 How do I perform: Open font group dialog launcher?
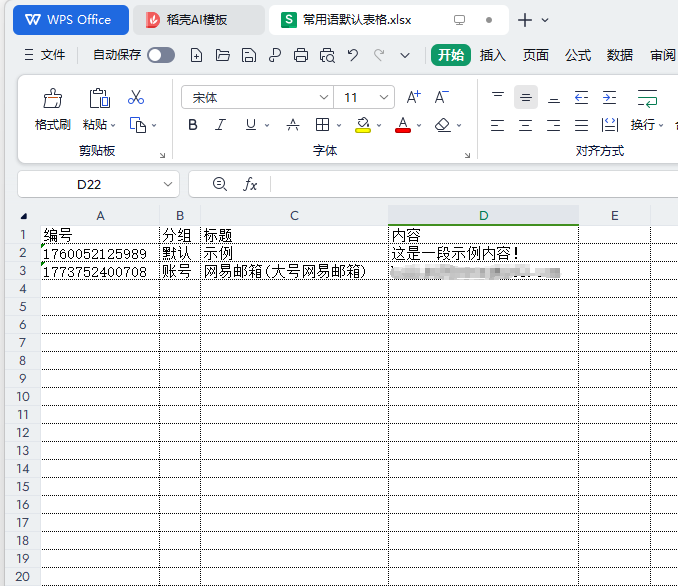pos(467,156)
